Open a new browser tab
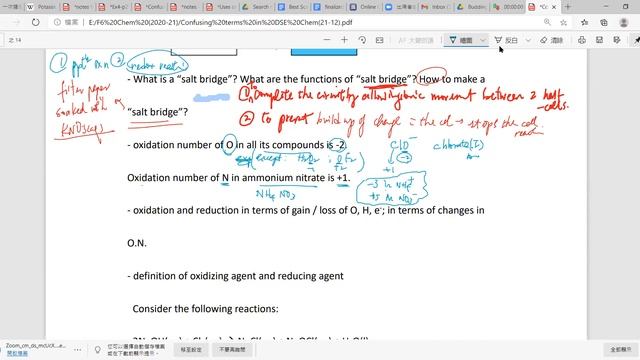640x360 pixels. click(x=568, y=7)
